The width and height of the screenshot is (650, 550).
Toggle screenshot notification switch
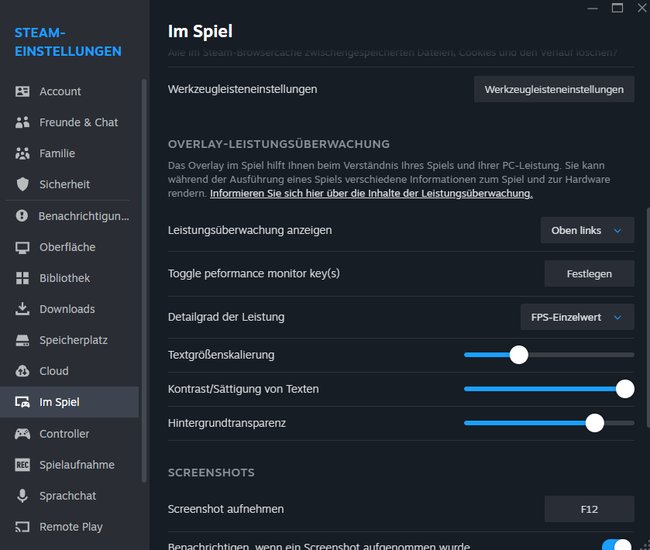pos(617,545)
